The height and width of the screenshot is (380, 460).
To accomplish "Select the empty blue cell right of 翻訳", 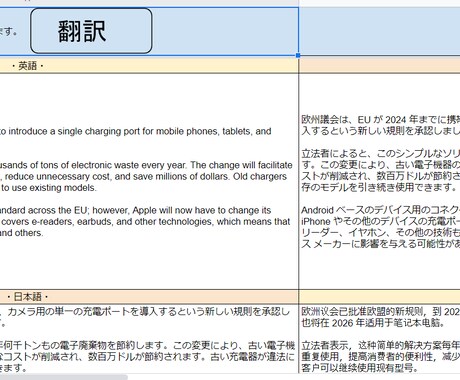I will [x=380, y=31].
